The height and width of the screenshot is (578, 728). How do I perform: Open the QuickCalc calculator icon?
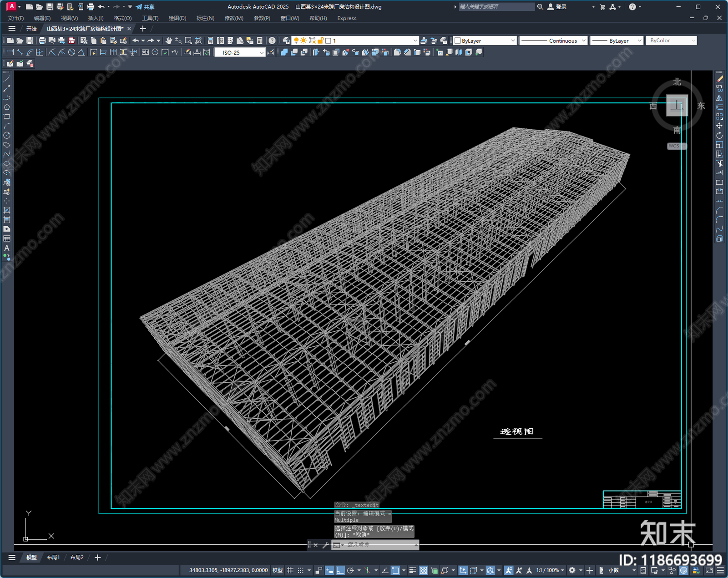click(x=260, y=41)
